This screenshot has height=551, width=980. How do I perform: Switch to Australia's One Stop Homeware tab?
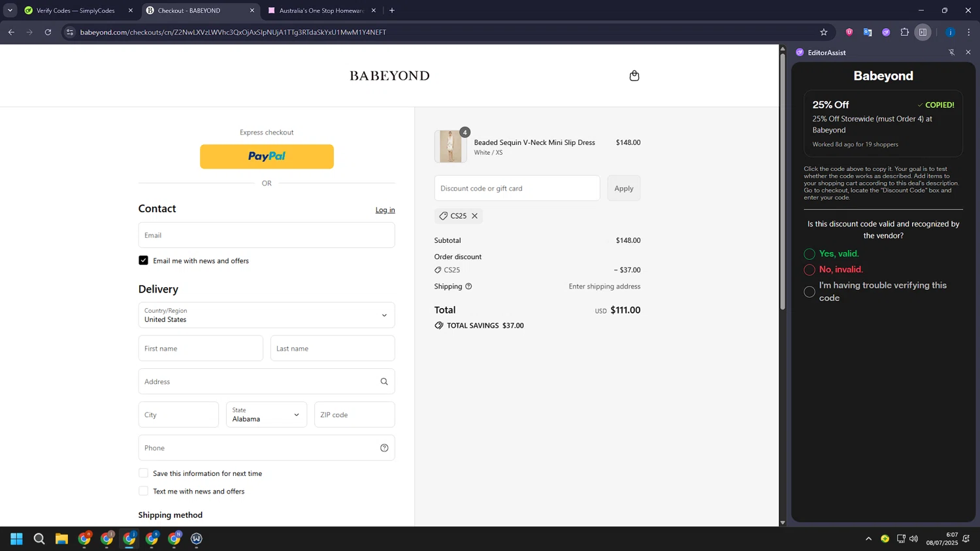(321, 10)
